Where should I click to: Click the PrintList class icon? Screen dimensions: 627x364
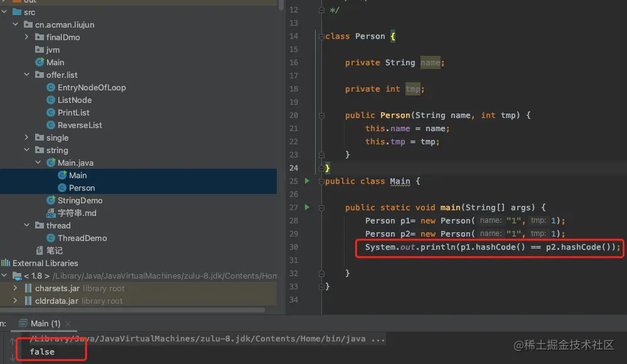coord(51,112)
